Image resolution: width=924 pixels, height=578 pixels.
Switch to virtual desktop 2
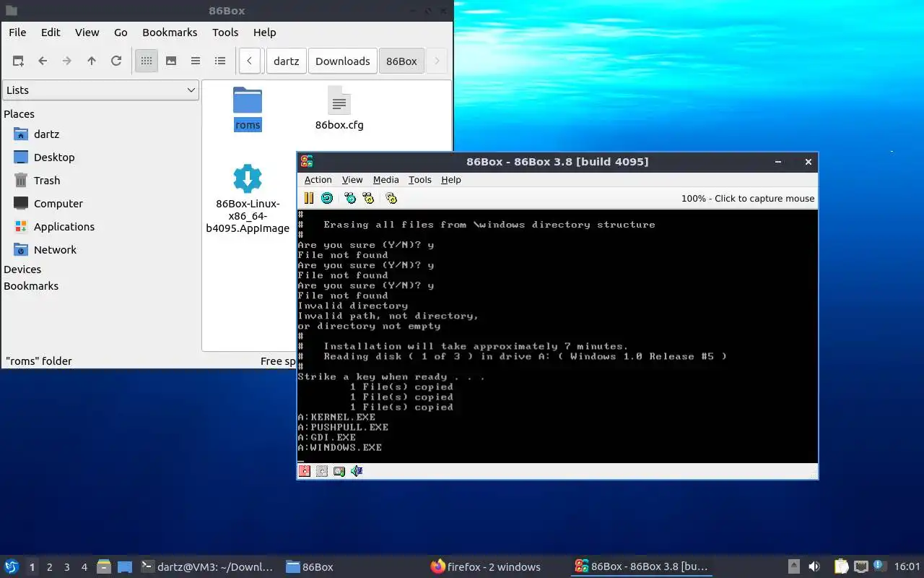click(x=49, y=567)
